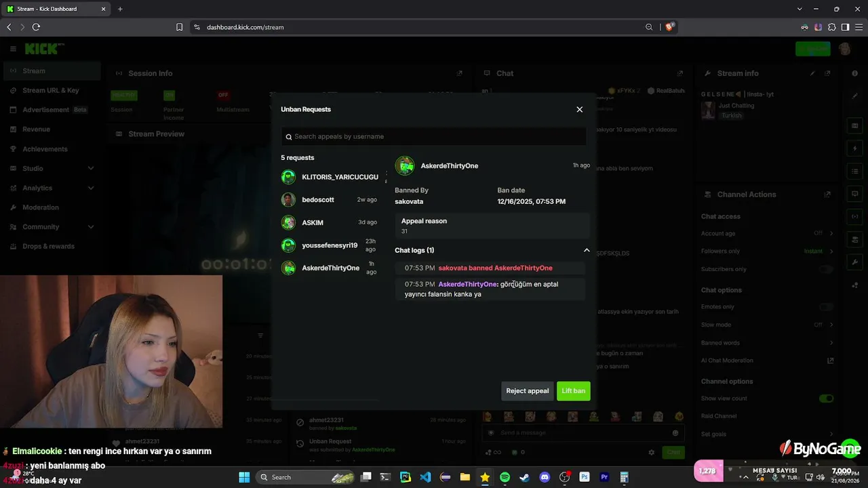This screenshot has height=488, width=868.
Task: Open Account age setting chevron
Action: (x=831, y=233)
